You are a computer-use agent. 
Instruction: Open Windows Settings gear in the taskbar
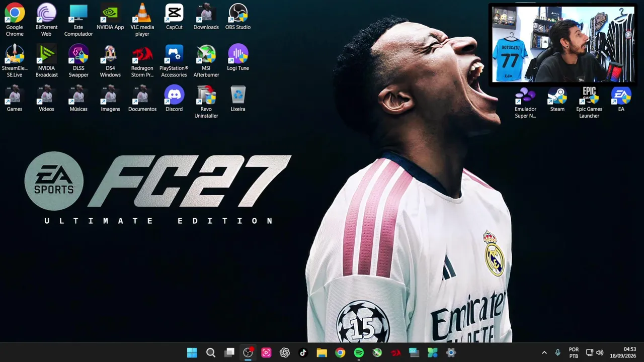[451, 353]
